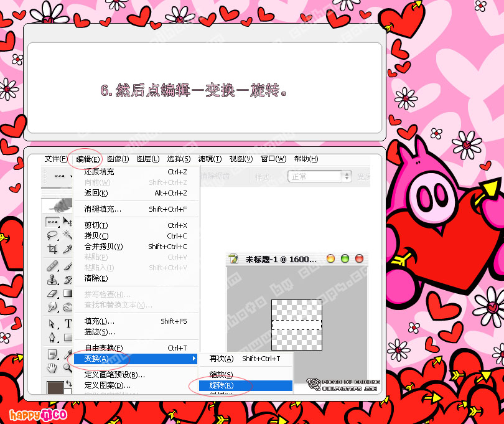Viewport: 504px width, 424px height.
Task: Select the Path Selection arrow tool
Action: coord(53,324)
